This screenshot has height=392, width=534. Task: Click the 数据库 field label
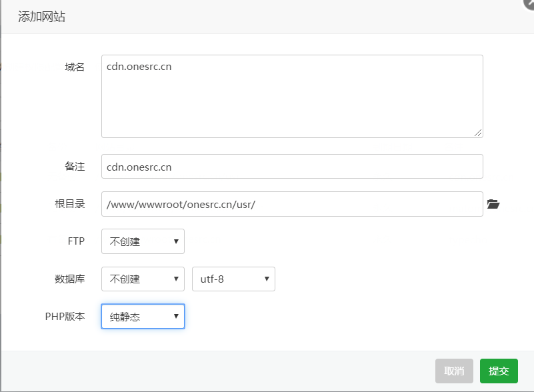[x=70, y=279]
